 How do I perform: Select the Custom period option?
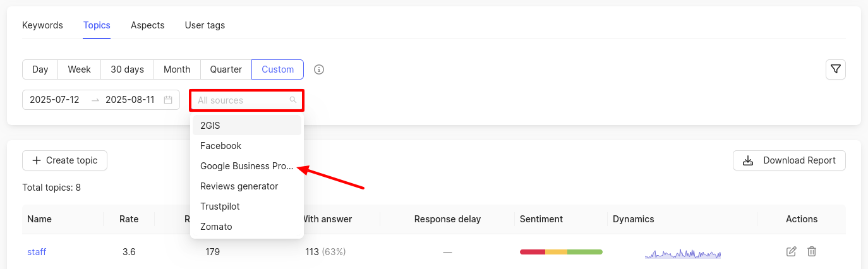pyautogui.click(x=277, y=69)
